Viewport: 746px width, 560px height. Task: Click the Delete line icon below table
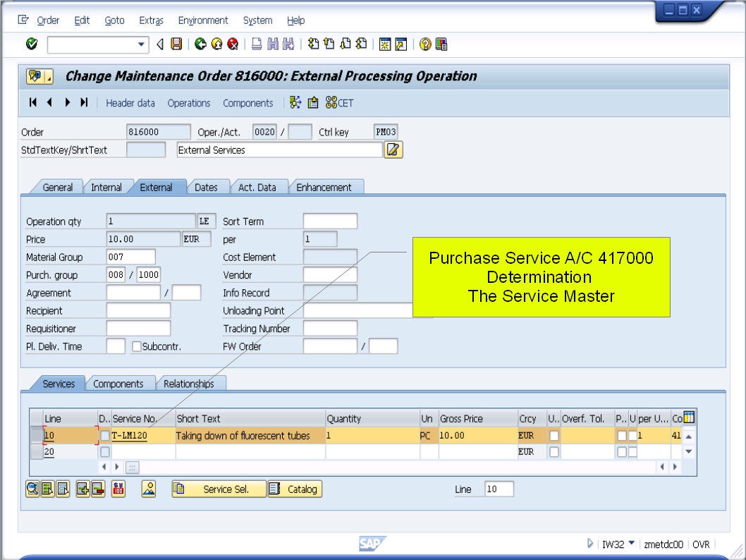pyautogui.click(x=98, y=489)
